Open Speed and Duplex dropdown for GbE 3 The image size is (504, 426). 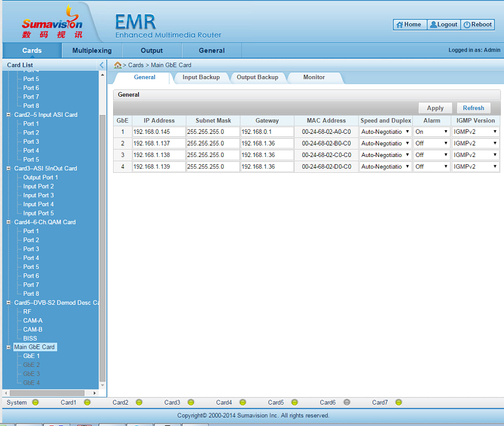(385, 155)
